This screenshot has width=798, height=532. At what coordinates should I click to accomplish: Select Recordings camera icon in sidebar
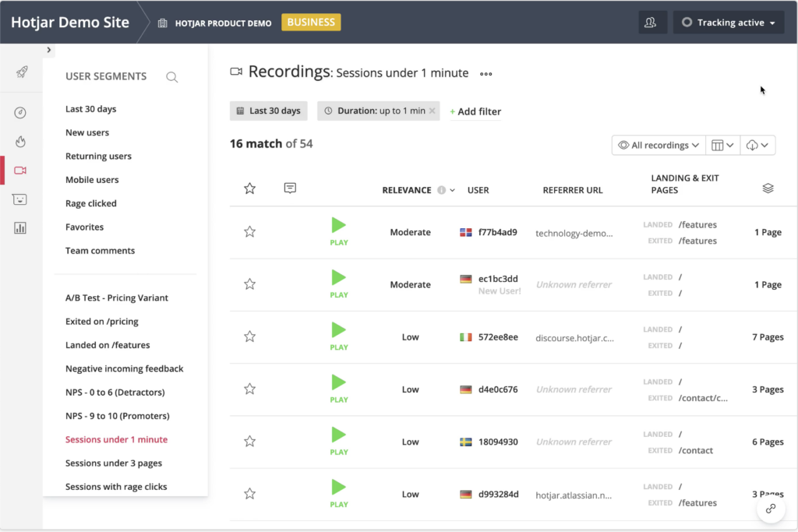coord(20,171)
